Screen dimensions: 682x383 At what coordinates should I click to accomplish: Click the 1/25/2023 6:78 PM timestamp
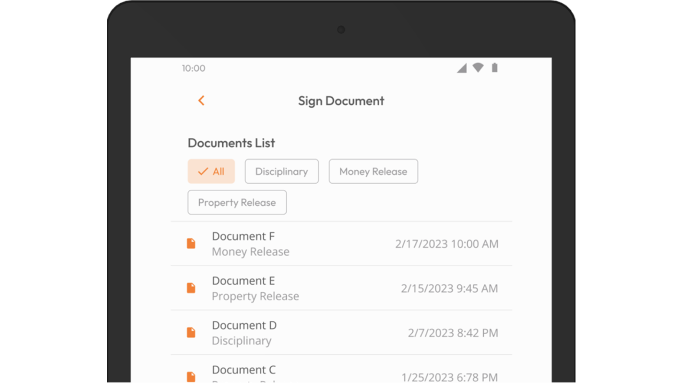tap(449, 377)
